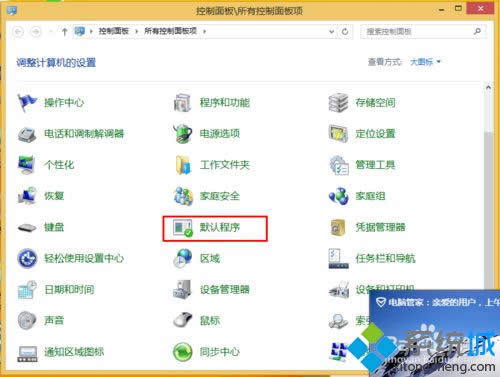Open the 程序和功能 icon
Image resolution: width=500 pixels, height=377 pixels.
182,103
